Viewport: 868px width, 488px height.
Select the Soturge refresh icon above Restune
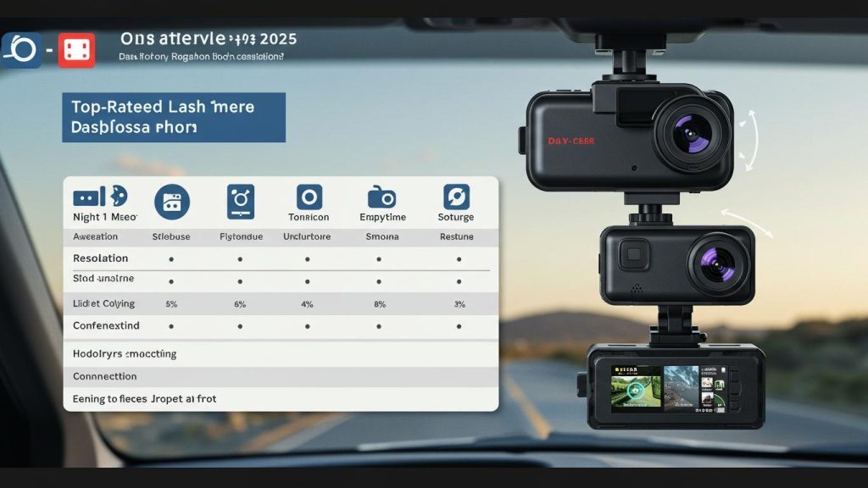click(x=456, y=198)
